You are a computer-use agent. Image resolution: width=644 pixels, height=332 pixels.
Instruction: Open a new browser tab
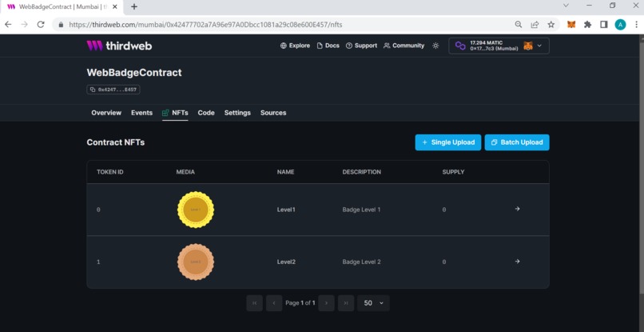(x=134, y=6)
